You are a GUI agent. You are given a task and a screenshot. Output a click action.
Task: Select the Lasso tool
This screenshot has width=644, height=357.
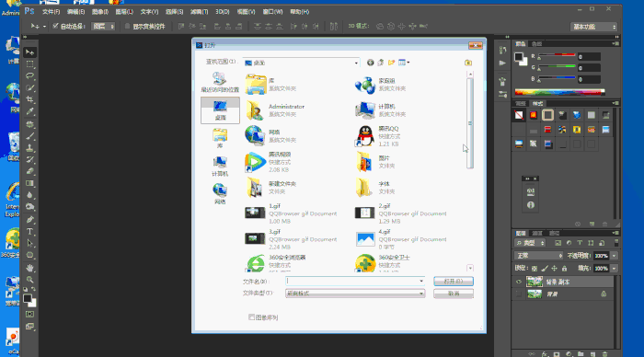click(x=29, y=76)
